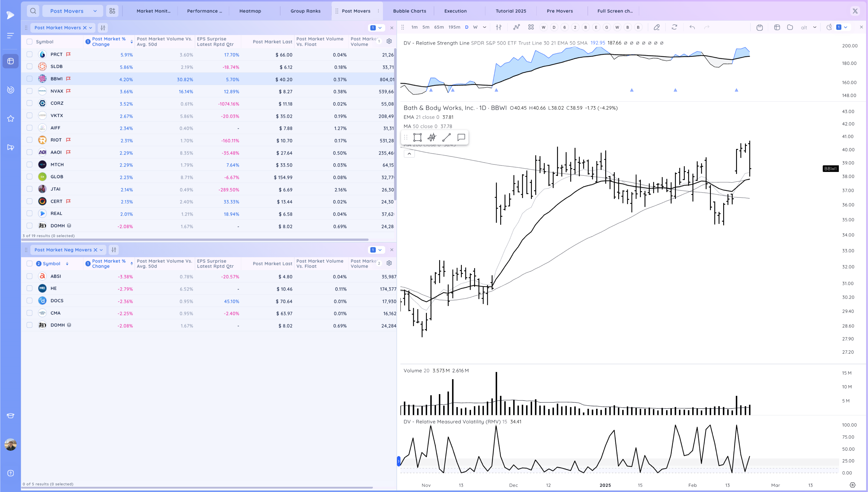Click the E circle button in the chart toolbar
868x492 pixels.
596,27
